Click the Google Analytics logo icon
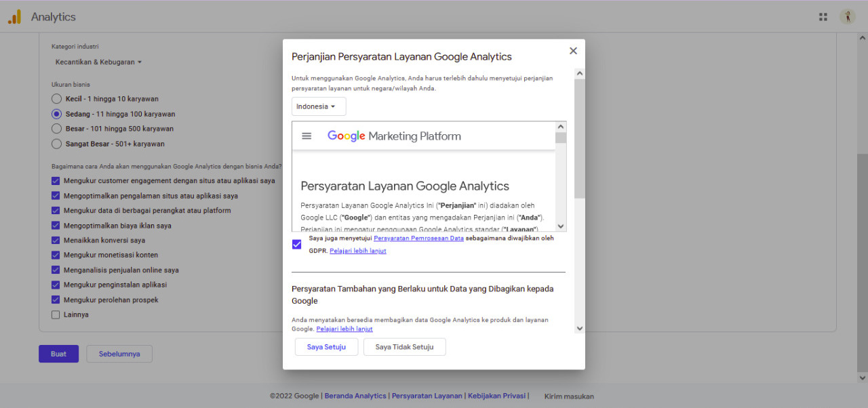 14,17
